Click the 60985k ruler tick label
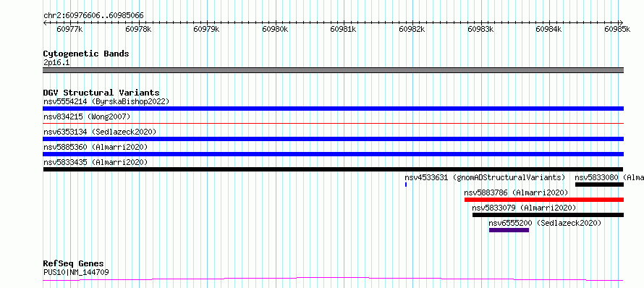Image resolution: width=644 pixels, height=288 pixels. [617, 29]
